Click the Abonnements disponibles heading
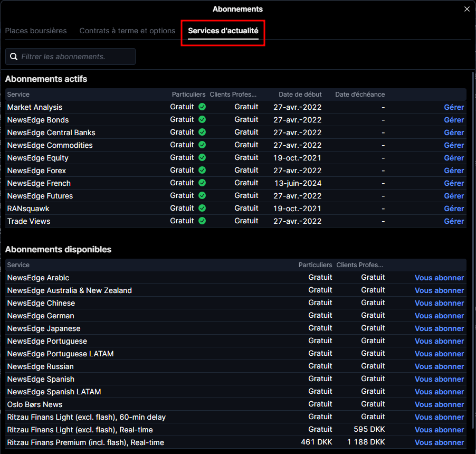476x454 pixels. click(x=58, y=249)
